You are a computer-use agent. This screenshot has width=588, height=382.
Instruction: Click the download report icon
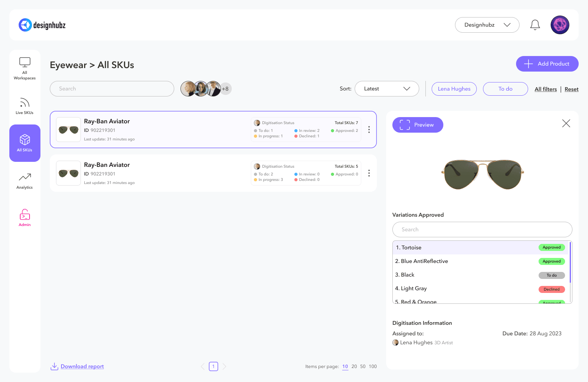[54, 366]
